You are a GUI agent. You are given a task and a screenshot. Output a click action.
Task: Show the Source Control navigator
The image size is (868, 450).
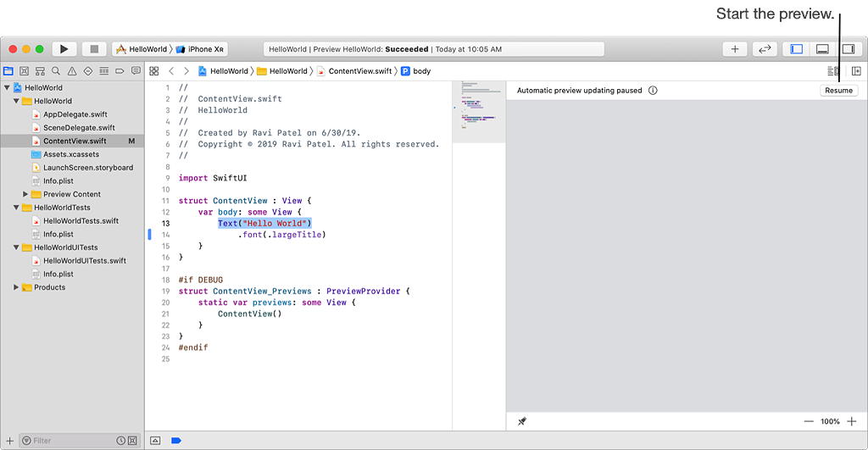[x=24, y=71]
